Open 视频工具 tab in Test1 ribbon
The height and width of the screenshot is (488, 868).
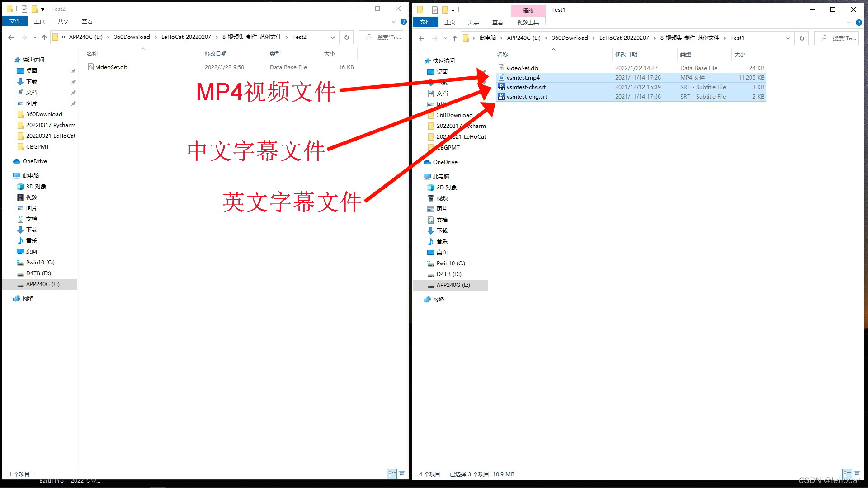528,22
